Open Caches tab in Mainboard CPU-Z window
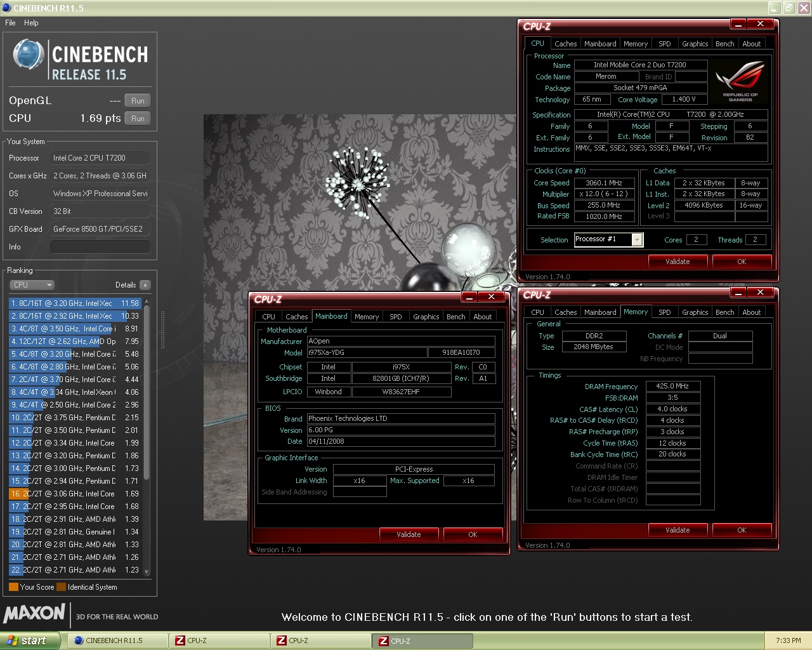 pos(296,317)
